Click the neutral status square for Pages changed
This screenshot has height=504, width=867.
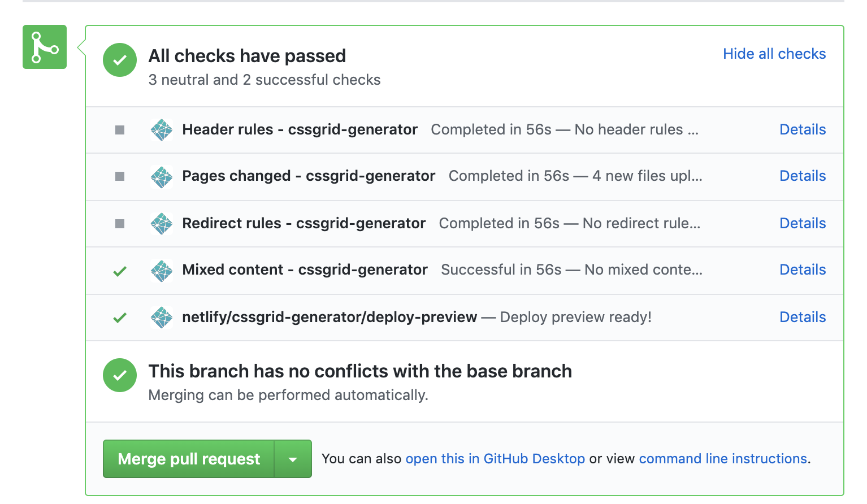click(x=119, y=176)
